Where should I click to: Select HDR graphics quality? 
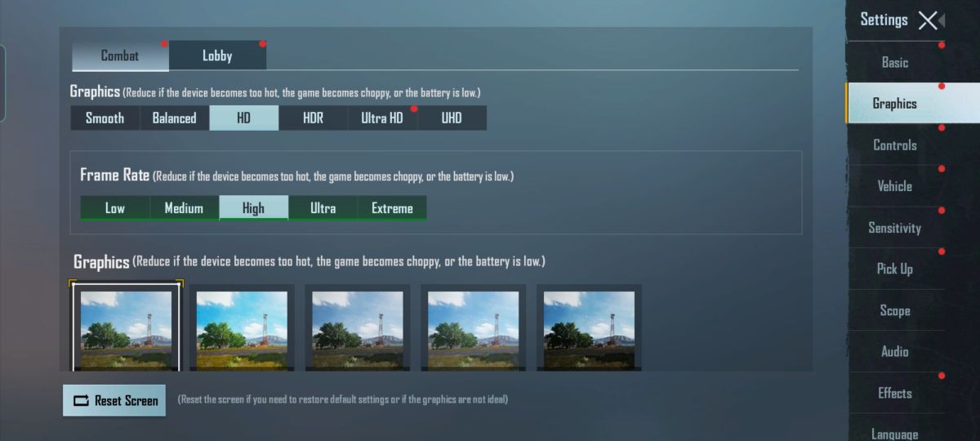pyautogui.click(x=313, y=118)
